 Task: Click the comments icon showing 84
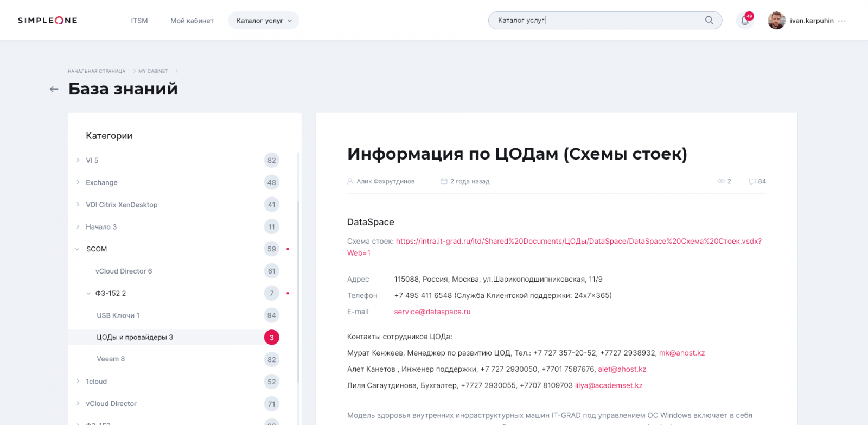752,181
